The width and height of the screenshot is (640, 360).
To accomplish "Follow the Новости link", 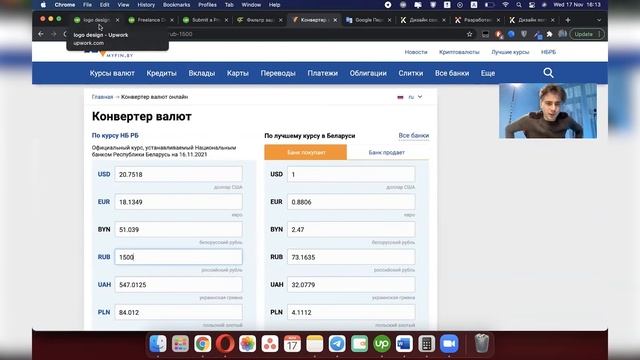I will 416,52.
